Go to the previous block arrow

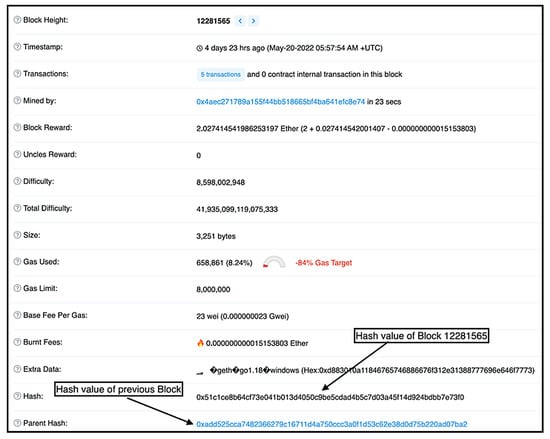click(240, 21)
